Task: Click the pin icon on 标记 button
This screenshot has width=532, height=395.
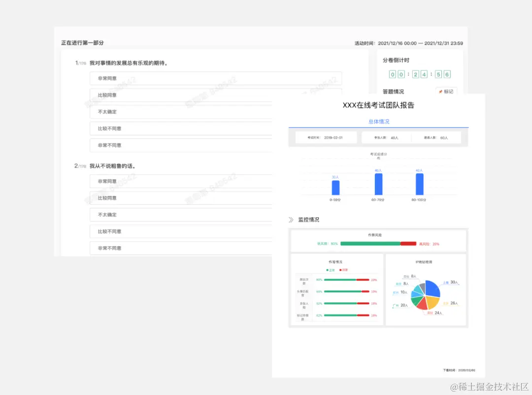Action: pos(440,92)
